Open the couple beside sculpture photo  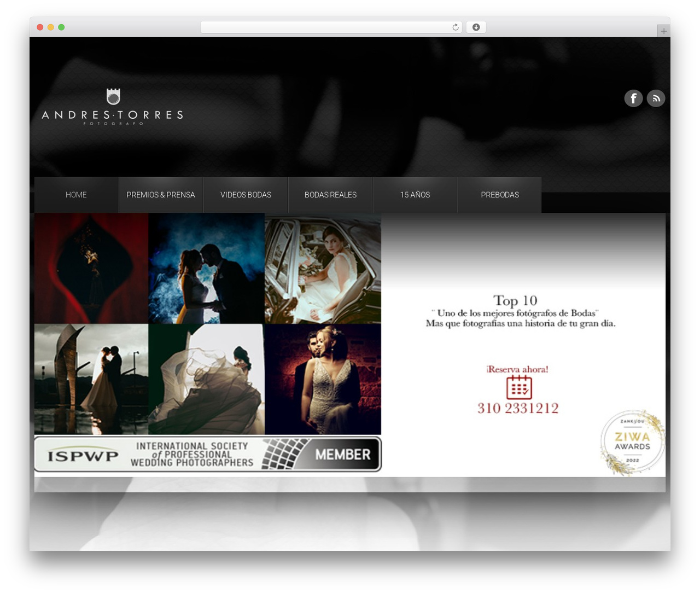91,379
